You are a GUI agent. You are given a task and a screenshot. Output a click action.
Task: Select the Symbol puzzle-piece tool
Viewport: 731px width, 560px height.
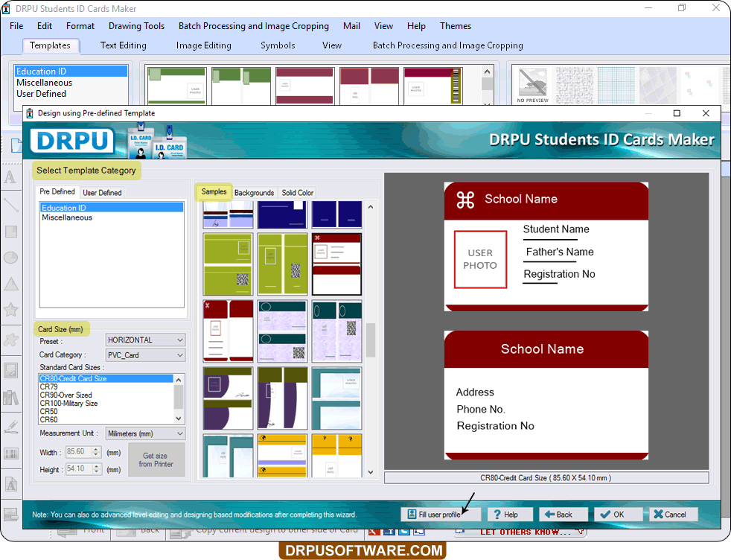point(10,340)
